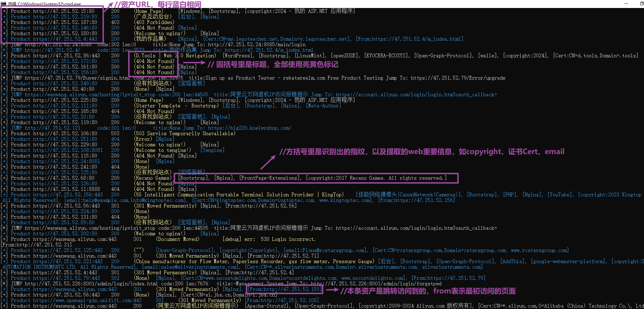Select the title (我的作品集)
Screen dimensions: 644x309
[150, 39]
